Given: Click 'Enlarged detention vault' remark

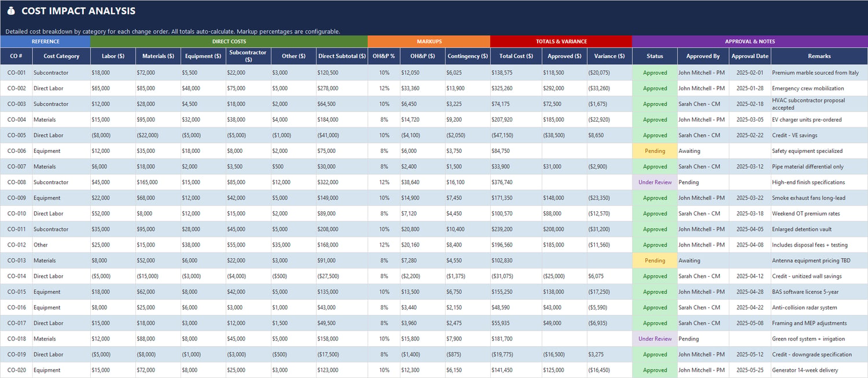Looking at the screenshot, I should [819, 229].
